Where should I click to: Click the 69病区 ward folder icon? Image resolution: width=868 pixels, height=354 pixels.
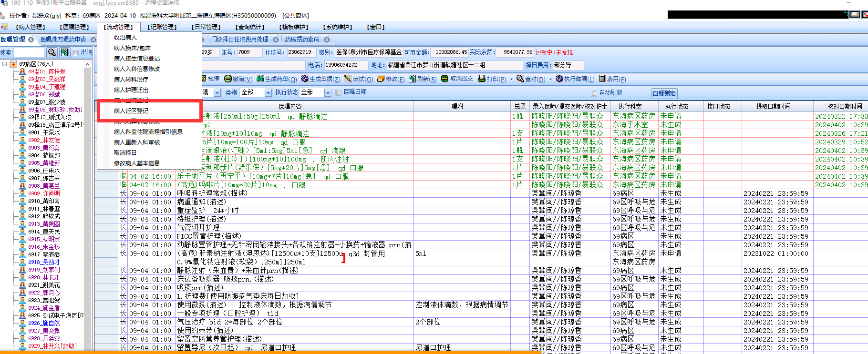[13, 64]
